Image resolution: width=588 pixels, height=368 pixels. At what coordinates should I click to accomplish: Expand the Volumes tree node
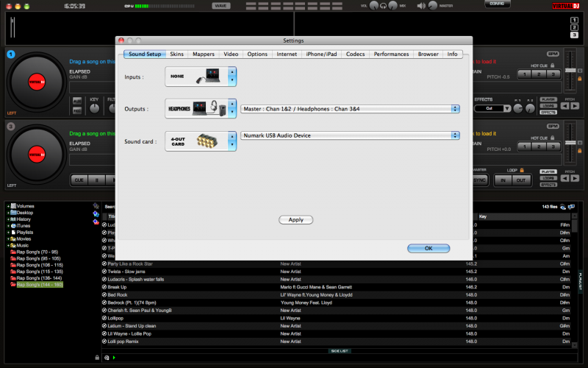(x=8, y=206)
